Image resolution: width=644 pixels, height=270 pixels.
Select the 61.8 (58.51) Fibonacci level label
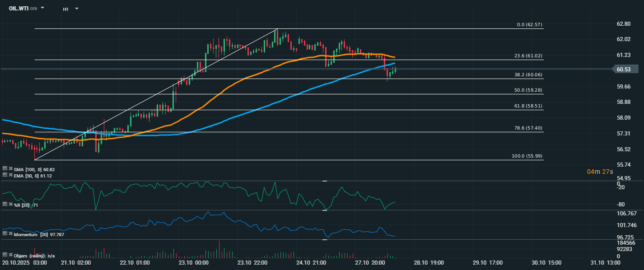pos(528,106)
